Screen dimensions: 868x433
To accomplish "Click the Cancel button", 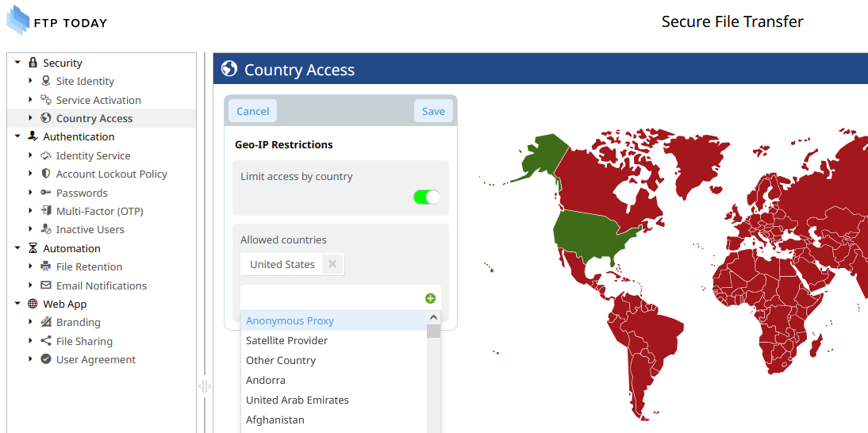I will (x=252, y=111).
